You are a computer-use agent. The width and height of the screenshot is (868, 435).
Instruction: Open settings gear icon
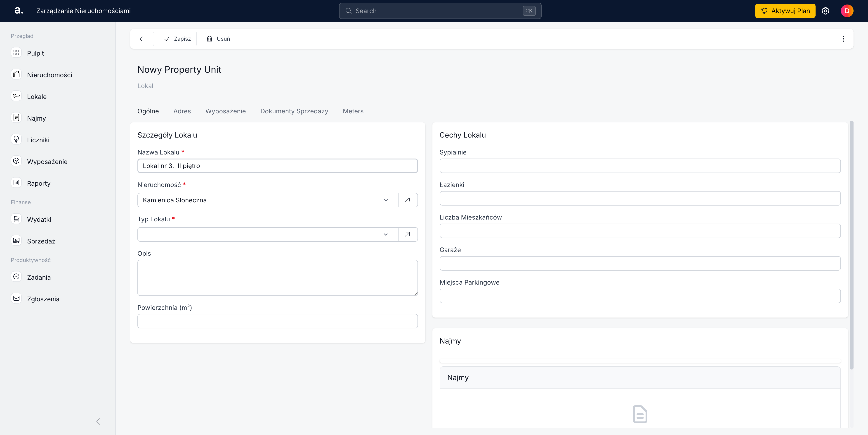coord(826,11)
